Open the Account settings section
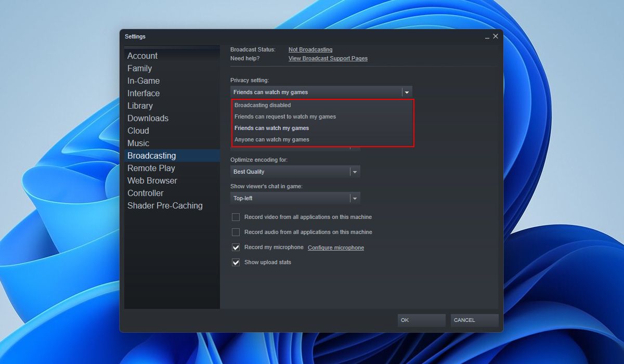 coord(142,56)
